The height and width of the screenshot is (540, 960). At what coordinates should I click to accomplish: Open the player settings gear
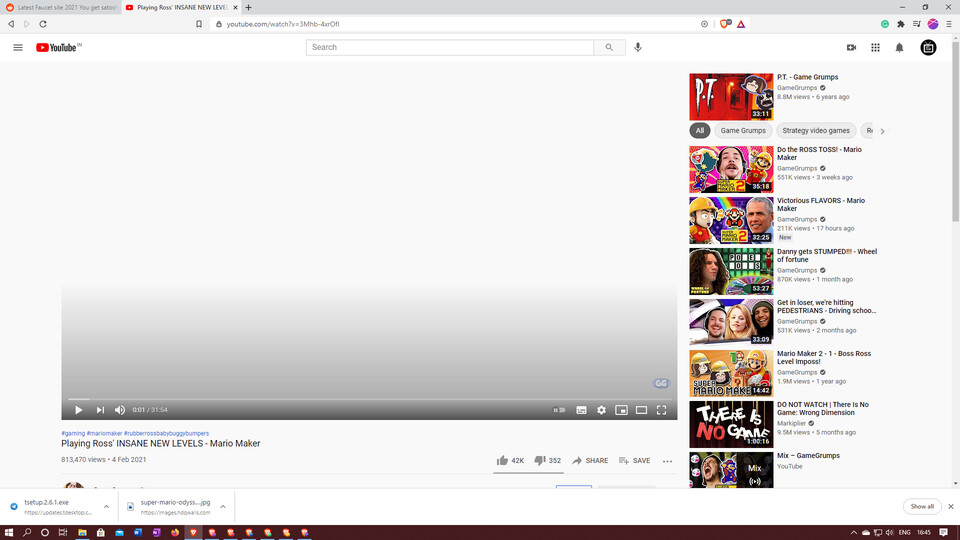[601, 410]
